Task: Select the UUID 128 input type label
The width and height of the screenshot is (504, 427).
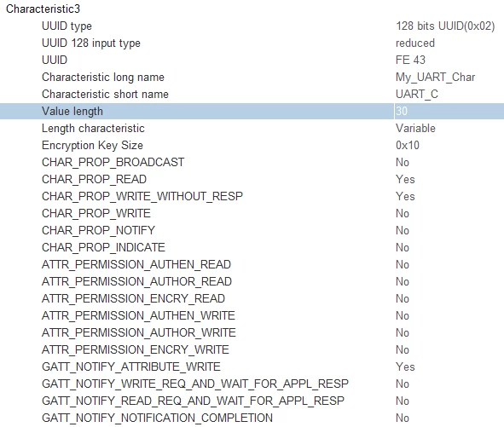Action: [91, 43]
